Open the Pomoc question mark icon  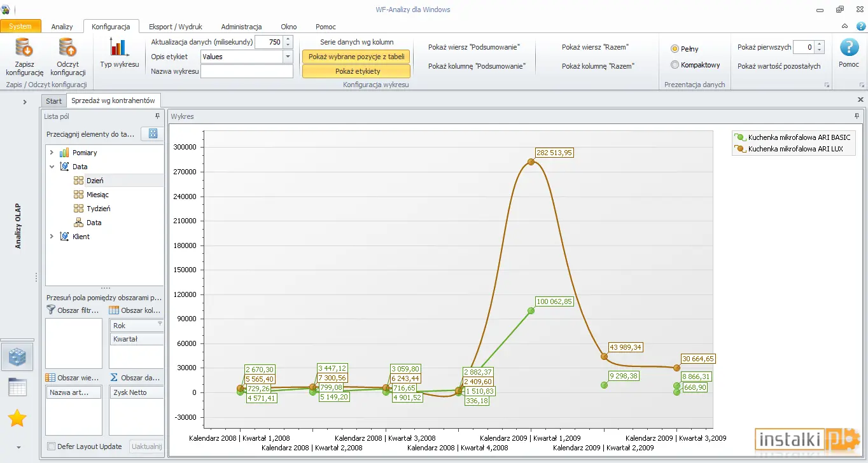click(849, 48)
